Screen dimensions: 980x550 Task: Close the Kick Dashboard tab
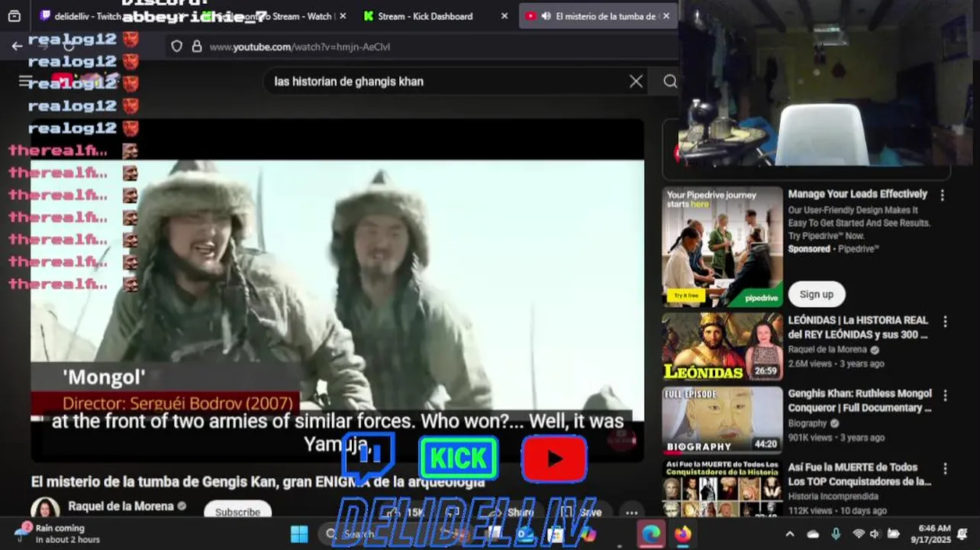pyautogui.click(x=504, y=16)
